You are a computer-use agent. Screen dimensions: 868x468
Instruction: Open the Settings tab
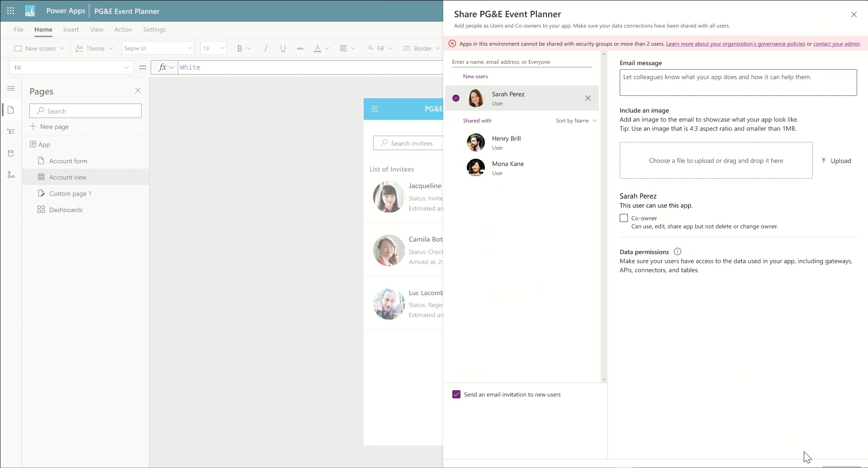[x=154, y=29]
